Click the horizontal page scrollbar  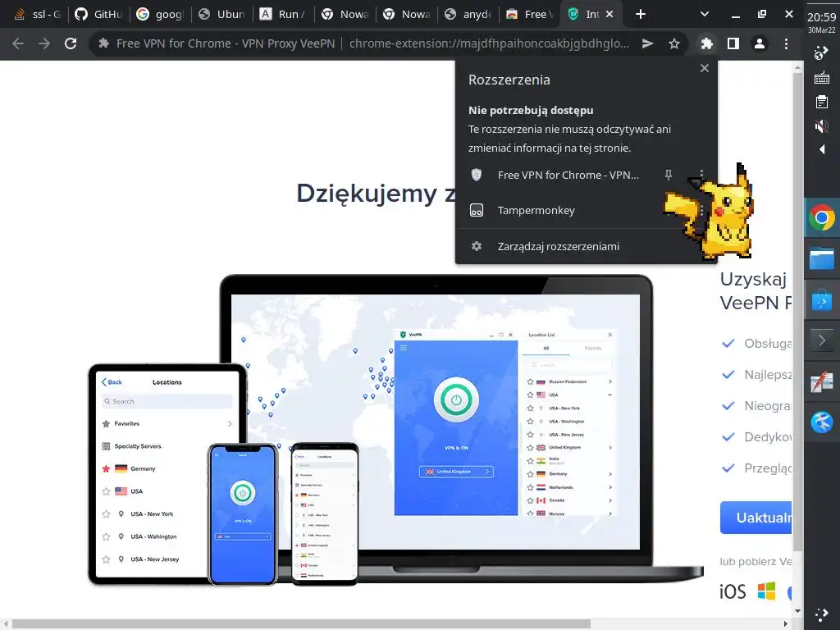point(302,624)
